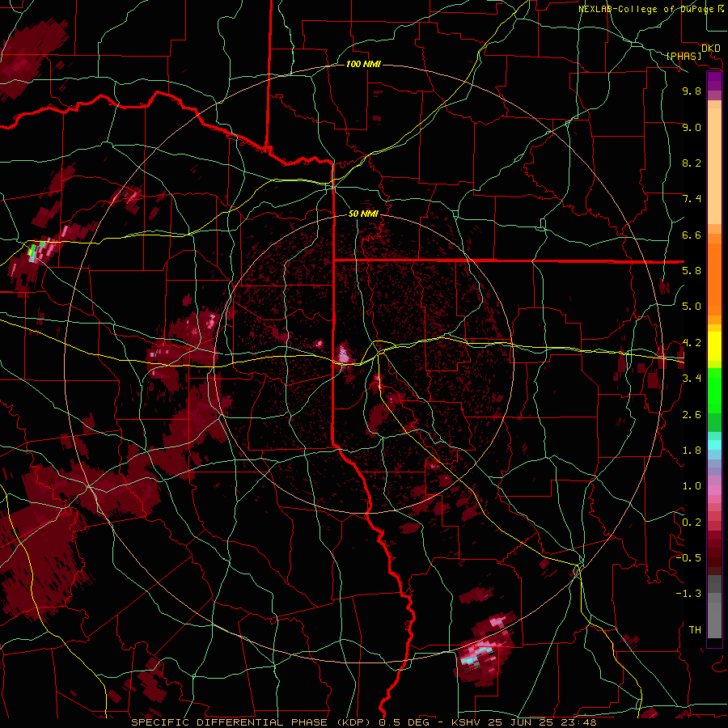Viewport: 728px width, 728px height.
Task: Click the KSHV 25 JUN 25 23:48 timestamp
Action: (524, 722)
